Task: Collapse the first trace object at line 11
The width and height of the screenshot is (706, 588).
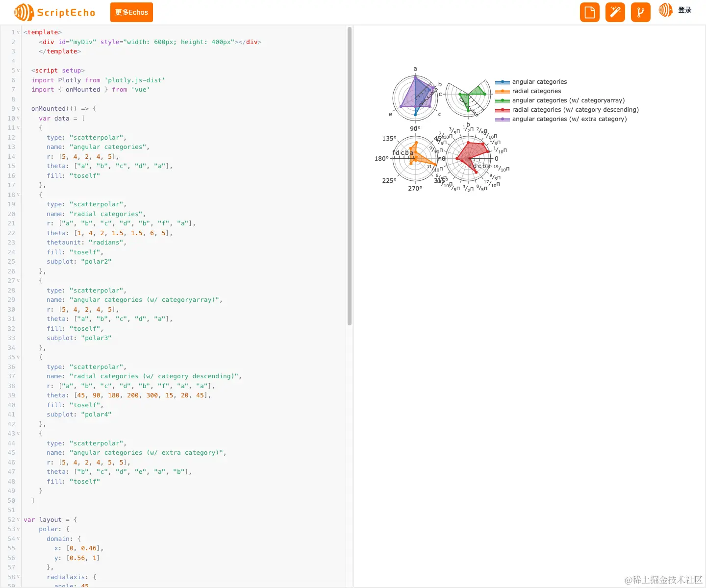Action: click(19, 128)
